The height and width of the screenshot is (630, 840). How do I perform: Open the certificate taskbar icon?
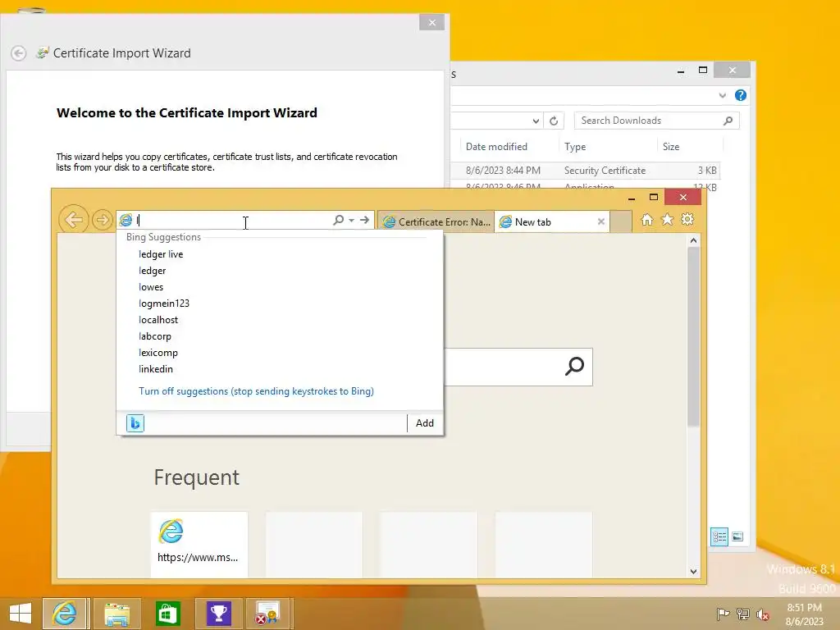click(x=267, y=614)
